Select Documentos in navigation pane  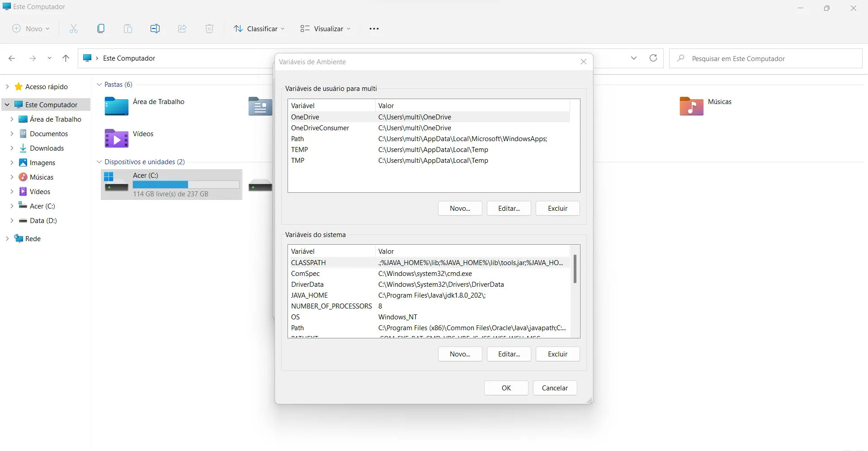(x=49, y=133)
